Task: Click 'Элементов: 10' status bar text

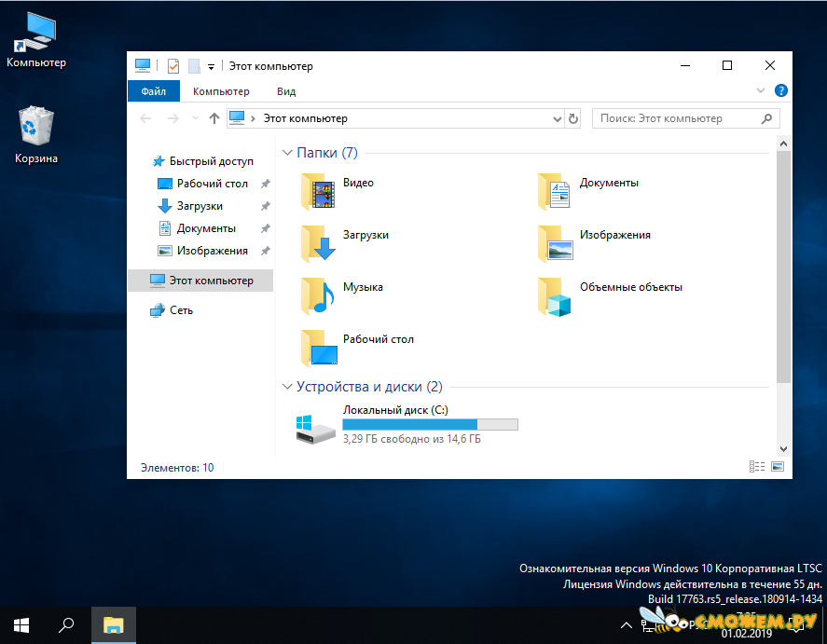Action: click(177, 468)
